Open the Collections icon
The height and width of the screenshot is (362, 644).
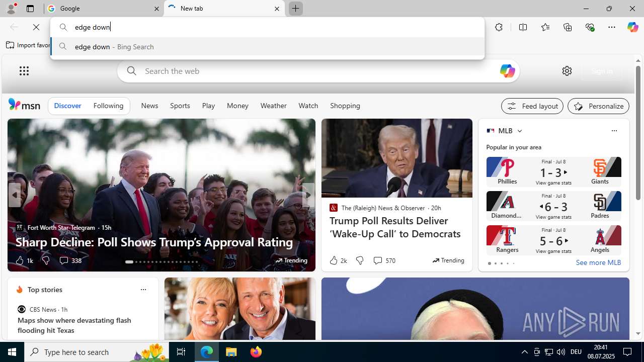pyautogui.click(x=568, y=27)
